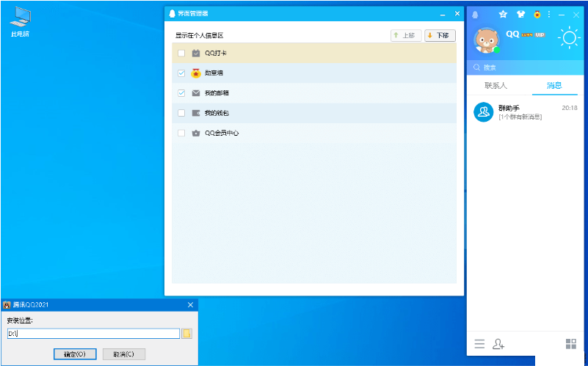Focus the 搜索 search field in QQ panel
Image resolution: width=588 pixels, height=366 pixels.
(525, 67)
